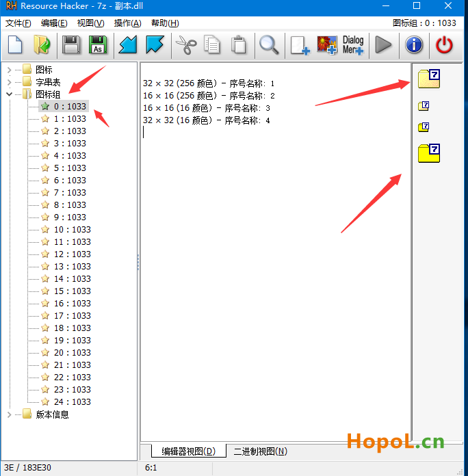Select icon group 7 : 1033
This screenshot has height=476, width=468.
click(x=70, y=192)
